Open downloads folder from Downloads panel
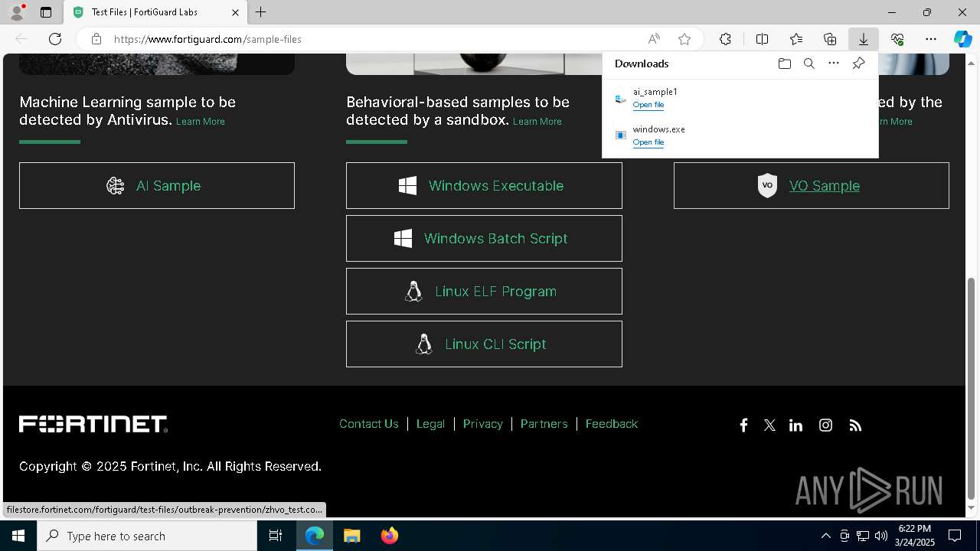 pos(784,64)
